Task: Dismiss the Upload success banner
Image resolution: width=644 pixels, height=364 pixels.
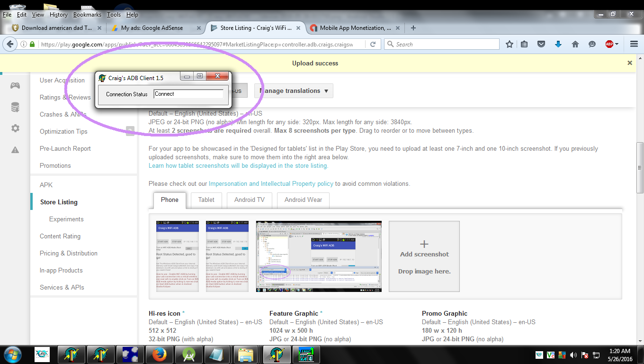Action: coord(630,63)
